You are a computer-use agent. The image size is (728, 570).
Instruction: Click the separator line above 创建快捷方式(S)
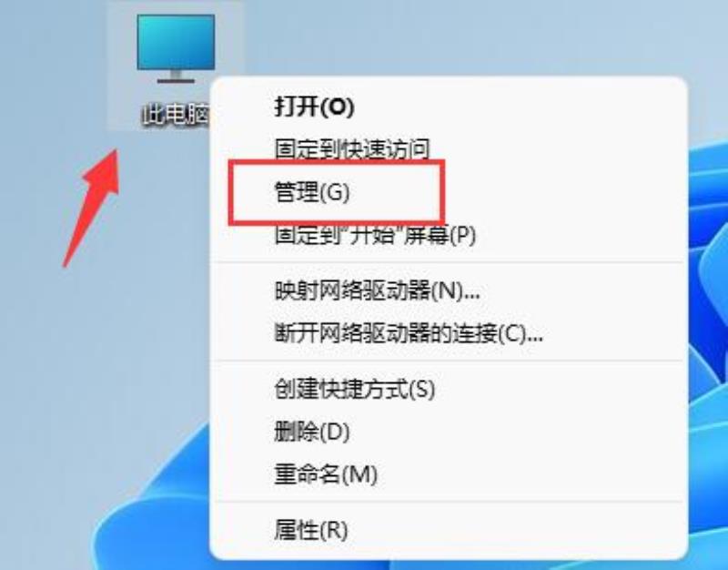pyautogui.click(x=449, y=360)
